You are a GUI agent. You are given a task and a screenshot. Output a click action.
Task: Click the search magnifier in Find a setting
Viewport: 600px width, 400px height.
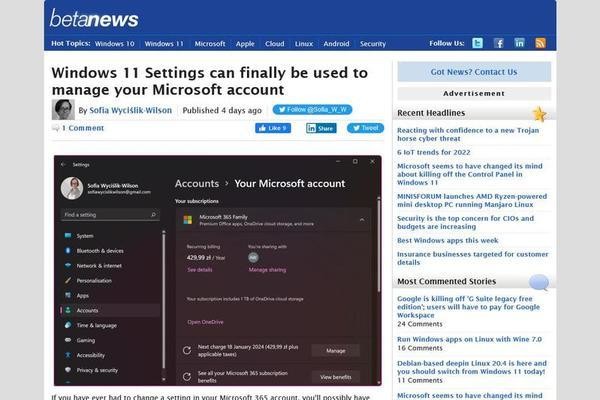coord(153,215)
